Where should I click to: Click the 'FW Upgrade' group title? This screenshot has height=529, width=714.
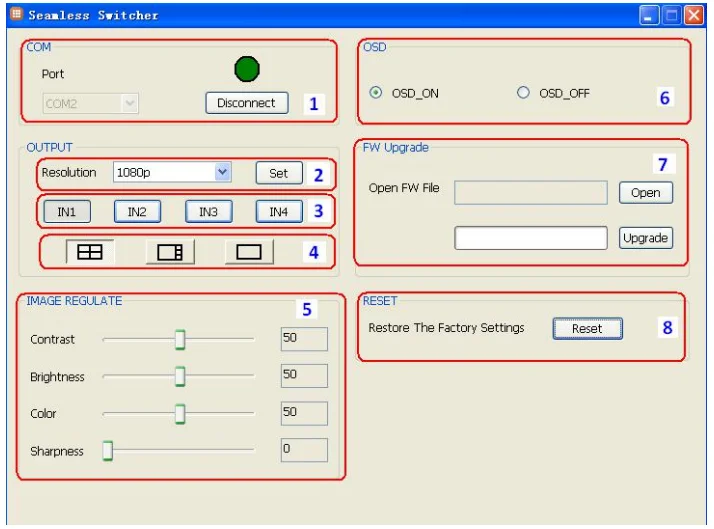(396, 148)
